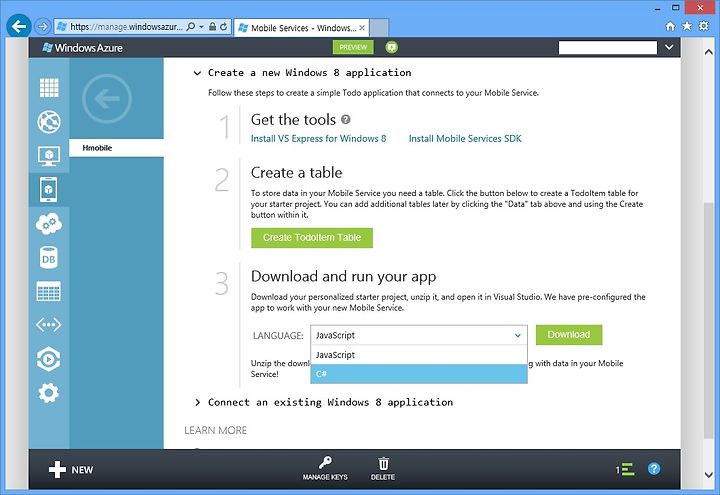
Task: Open Settings gear in the Azure sidebar
Action: (49, 393)
